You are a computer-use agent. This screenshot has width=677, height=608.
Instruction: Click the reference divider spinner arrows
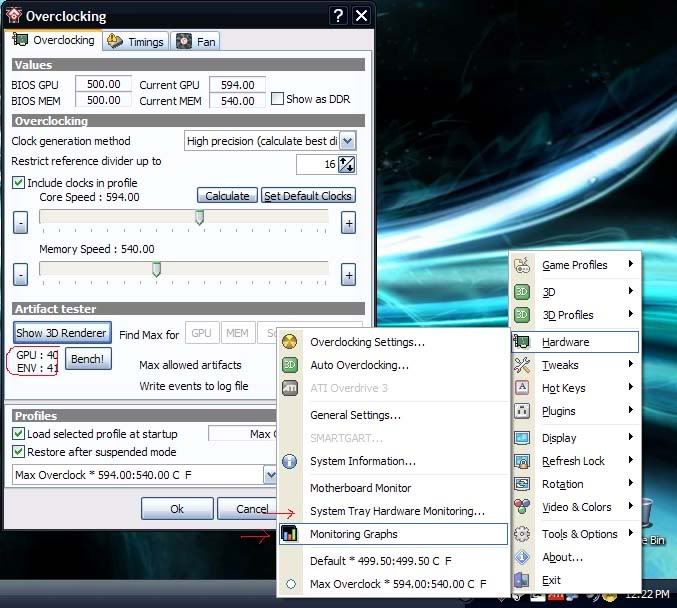tap(347, 164)
